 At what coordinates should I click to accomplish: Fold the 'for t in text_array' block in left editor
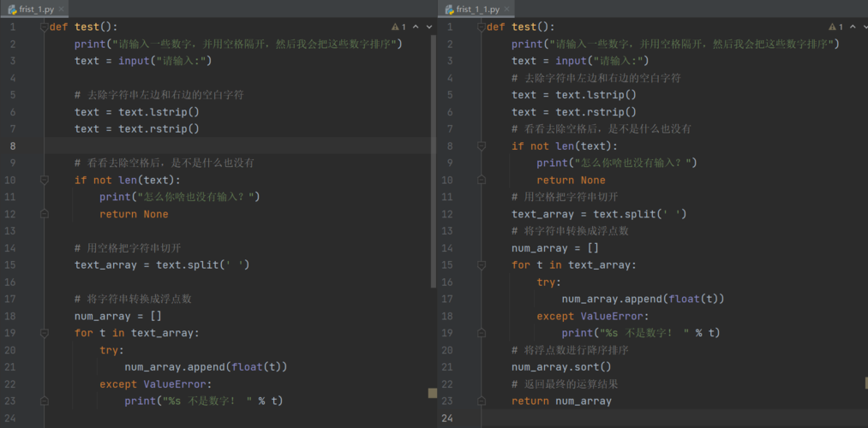44,333
